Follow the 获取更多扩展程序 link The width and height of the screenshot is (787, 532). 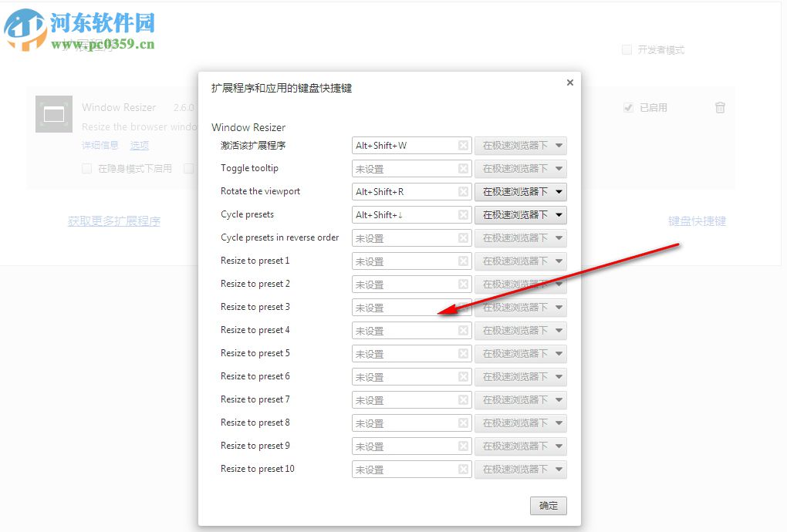click(x=113, y=221)
